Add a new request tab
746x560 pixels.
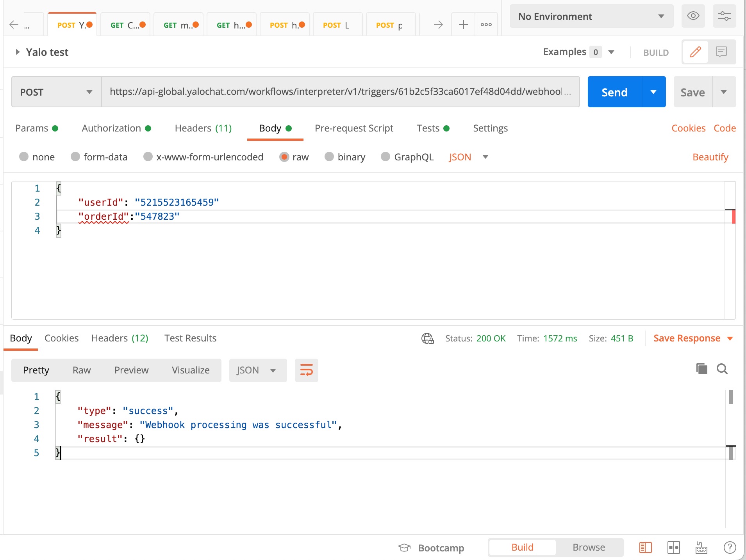(463, 25)
